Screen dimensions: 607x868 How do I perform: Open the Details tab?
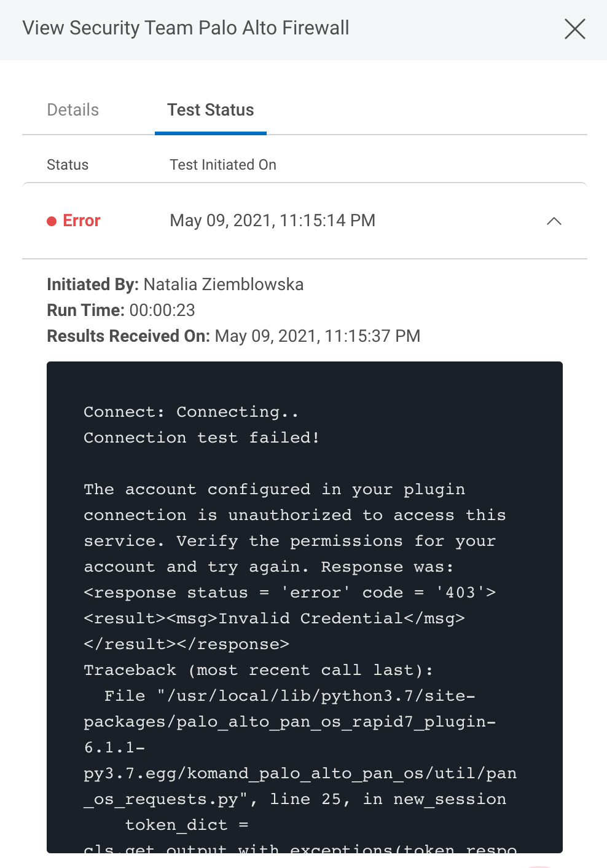coord(73,110)
